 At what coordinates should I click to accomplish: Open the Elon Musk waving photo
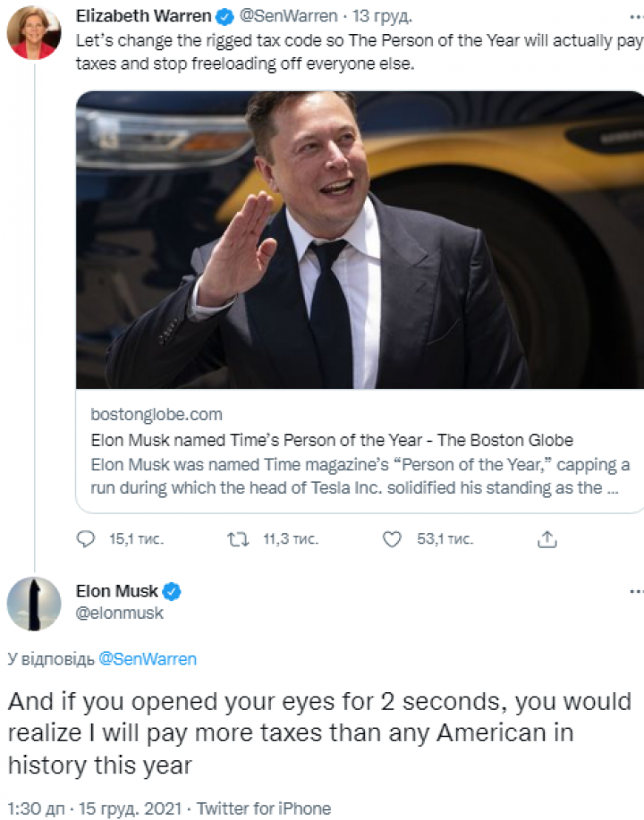click(x=360, y=240)
